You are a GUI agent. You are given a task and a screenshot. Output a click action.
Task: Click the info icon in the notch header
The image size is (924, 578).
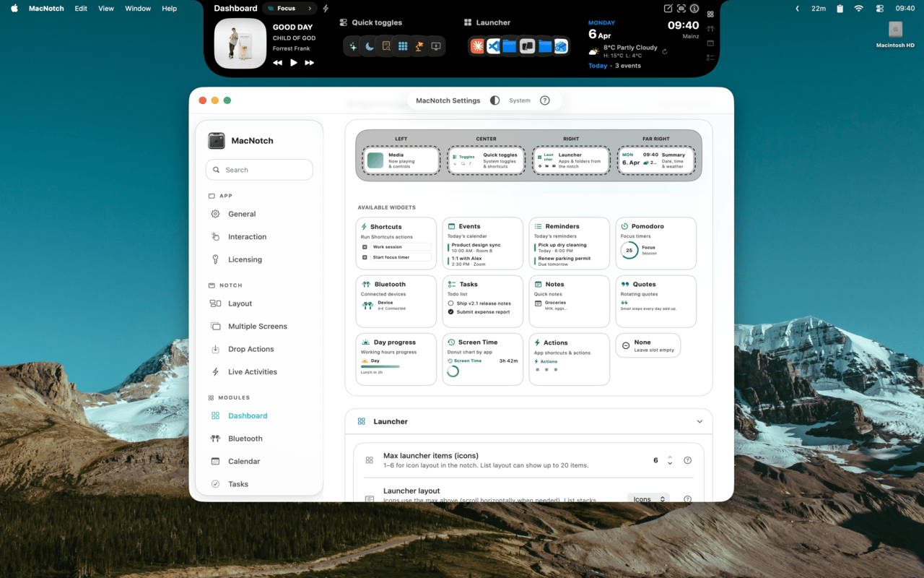click(694, 9)
